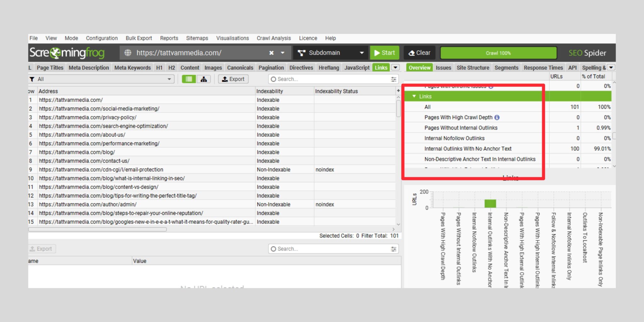Click the filter funnel icon

tap(32, 79)
